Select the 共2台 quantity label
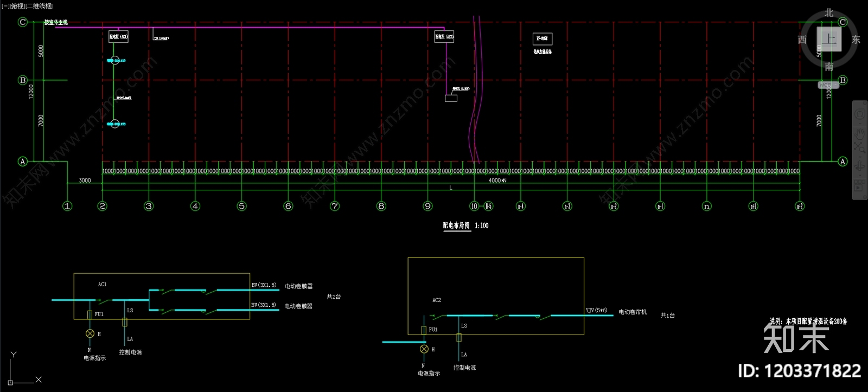The height and width of the screenshot is (392, 868). click(334, 297)
